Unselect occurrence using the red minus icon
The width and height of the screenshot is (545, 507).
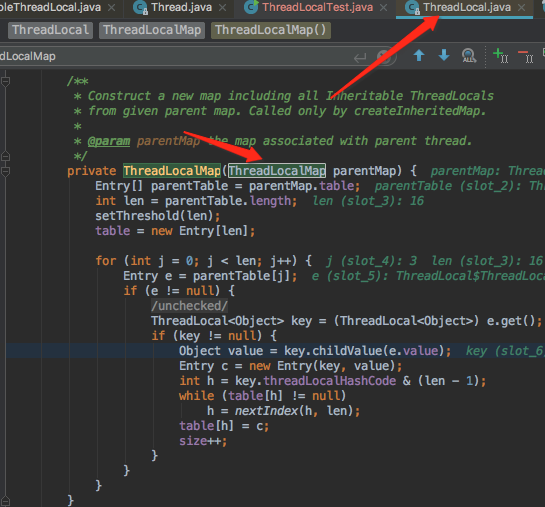click(x=526, y=56)
